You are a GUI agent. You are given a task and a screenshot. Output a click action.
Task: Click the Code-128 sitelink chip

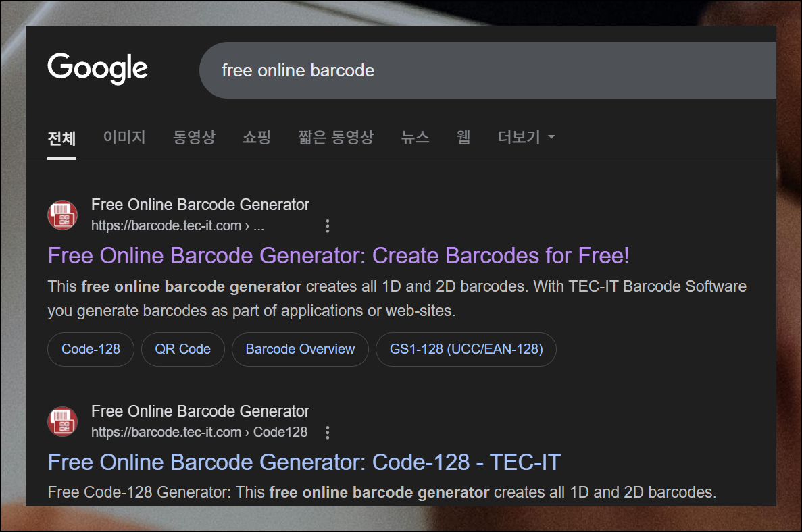point(91,349)
